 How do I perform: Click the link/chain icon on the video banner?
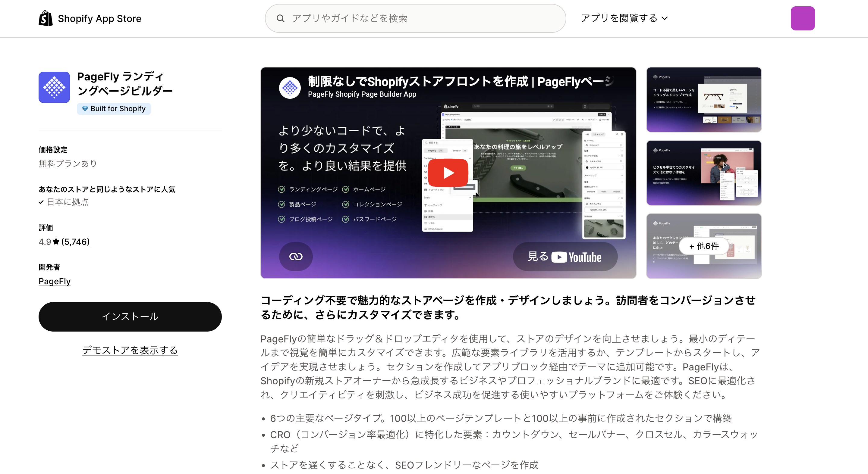click(x=295, y=256)
